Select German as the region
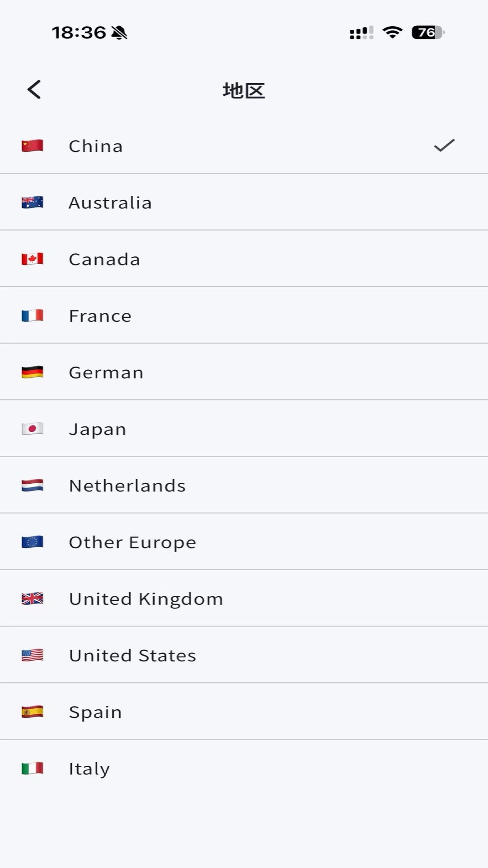This screenshot has width=488, height=868. [x=244, y=372]
